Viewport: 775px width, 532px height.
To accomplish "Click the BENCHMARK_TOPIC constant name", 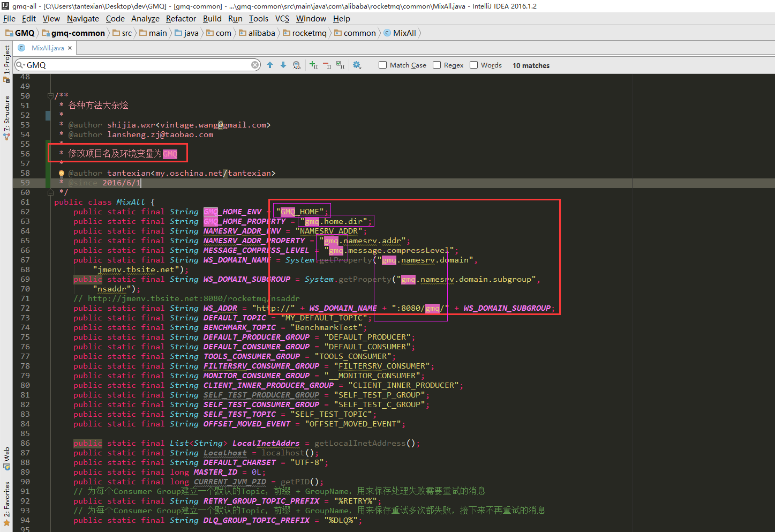I will click(239, 327).
